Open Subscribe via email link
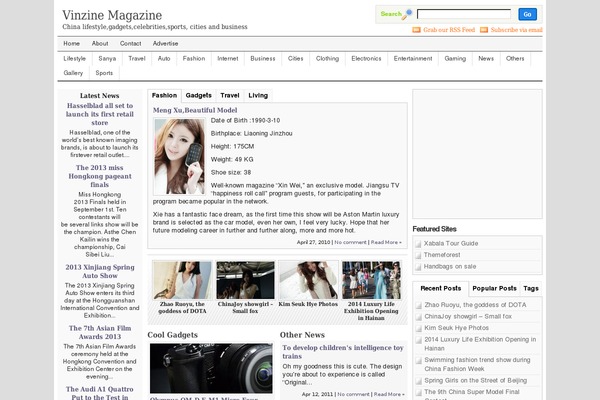 tap(517, 30)
